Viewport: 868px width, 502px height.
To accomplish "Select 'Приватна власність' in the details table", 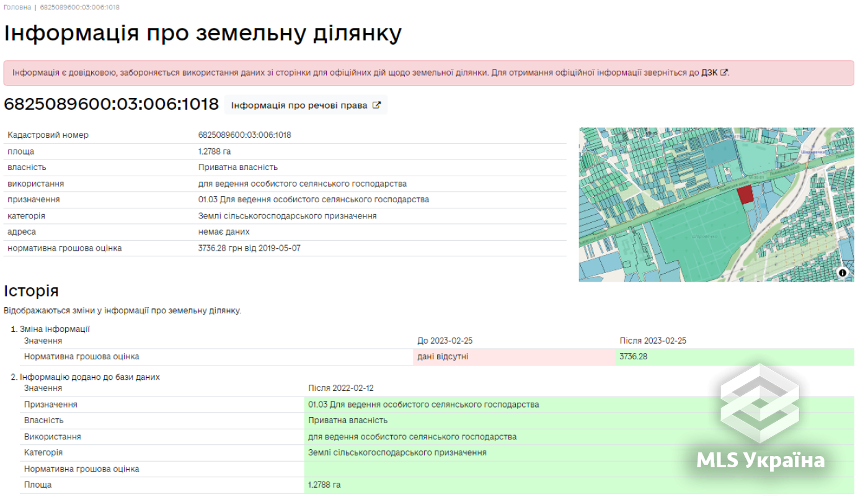I will [x=238, y=168].
